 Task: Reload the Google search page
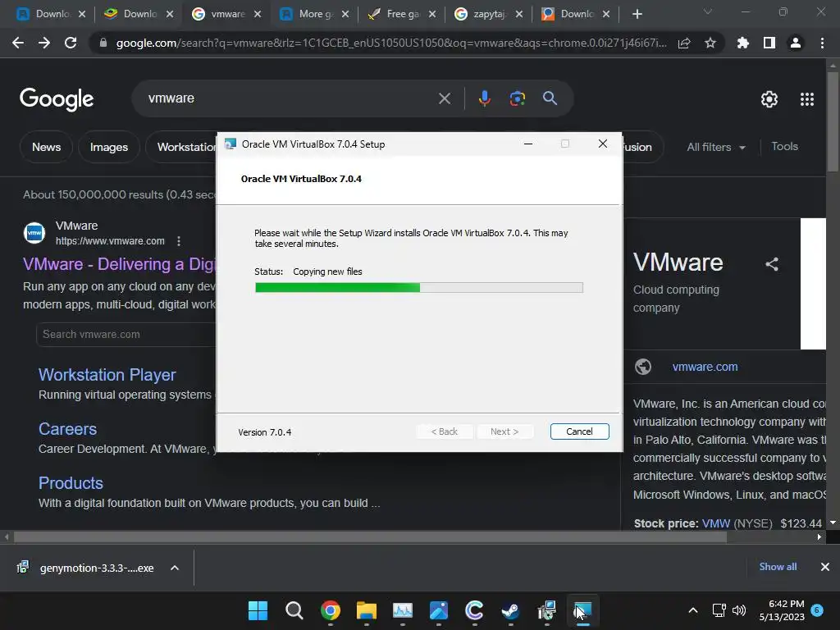pos(71,43)
